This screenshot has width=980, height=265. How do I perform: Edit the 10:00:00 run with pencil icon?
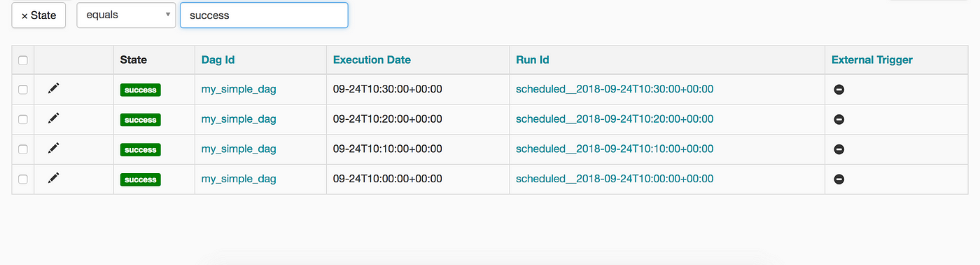[54, 178]
